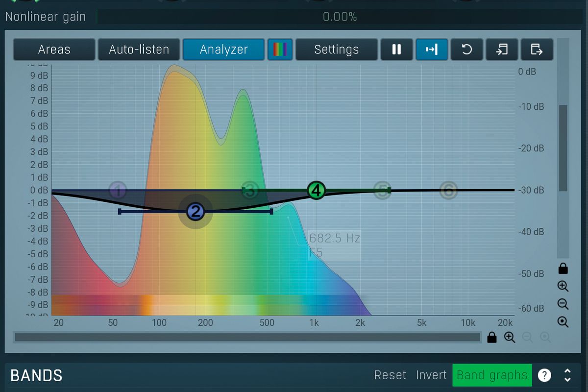Zoom in vertically using the plus magnifier icon

tap(563, 286)
